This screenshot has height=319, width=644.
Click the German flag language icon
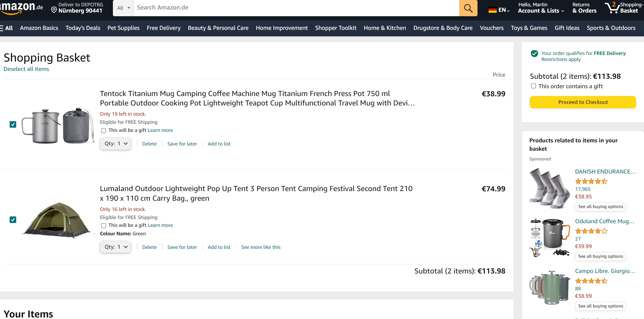click(x=492, y=10)
